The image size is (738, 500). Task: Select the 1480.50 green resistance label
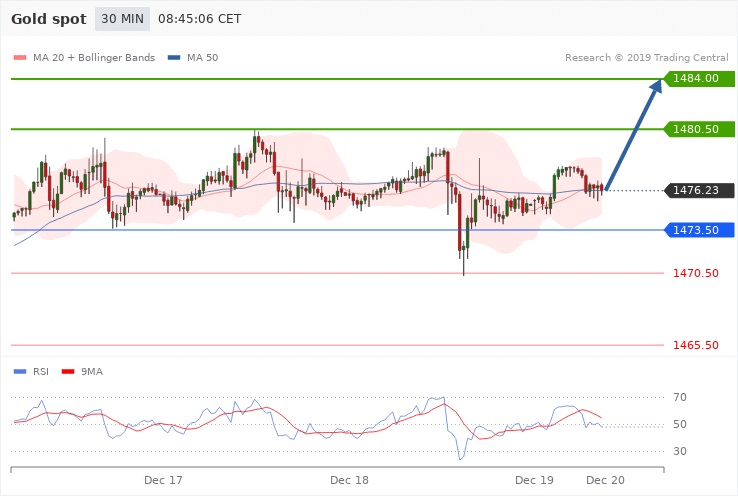(x=699, y=129)
